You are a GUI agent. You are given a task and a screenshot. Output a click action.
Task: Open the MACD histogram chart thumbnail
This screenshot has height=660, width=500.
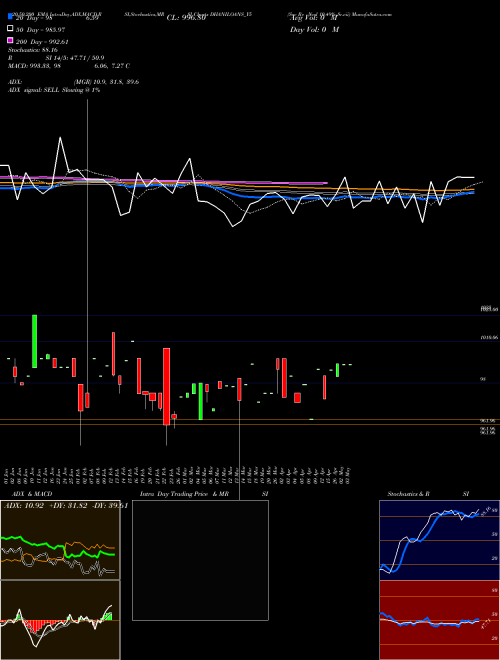[60, 620]
